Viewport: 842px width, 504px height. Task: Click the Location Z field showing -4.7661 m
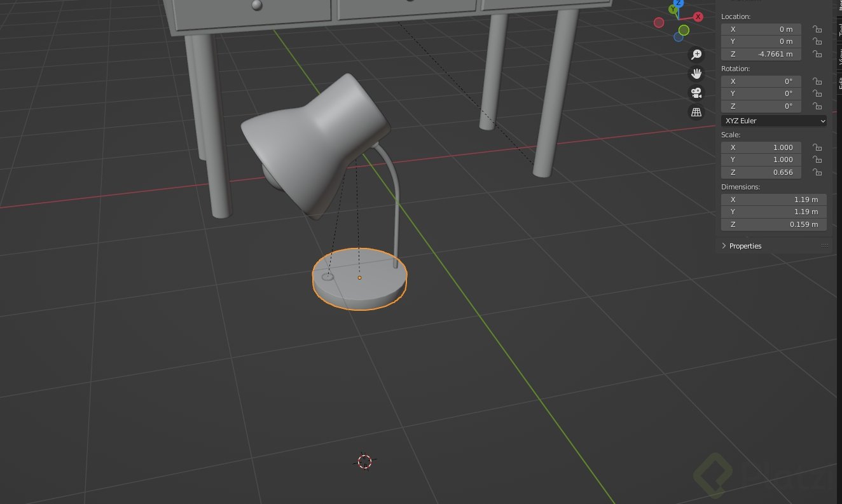coord(761,54)
